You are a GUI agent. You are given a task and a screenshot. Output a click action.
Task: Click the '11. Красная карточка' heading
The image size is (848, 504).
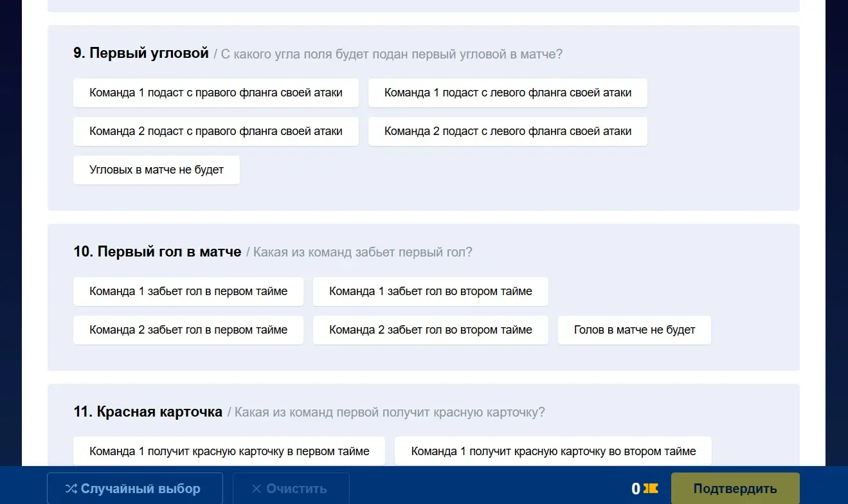(148, 411)
